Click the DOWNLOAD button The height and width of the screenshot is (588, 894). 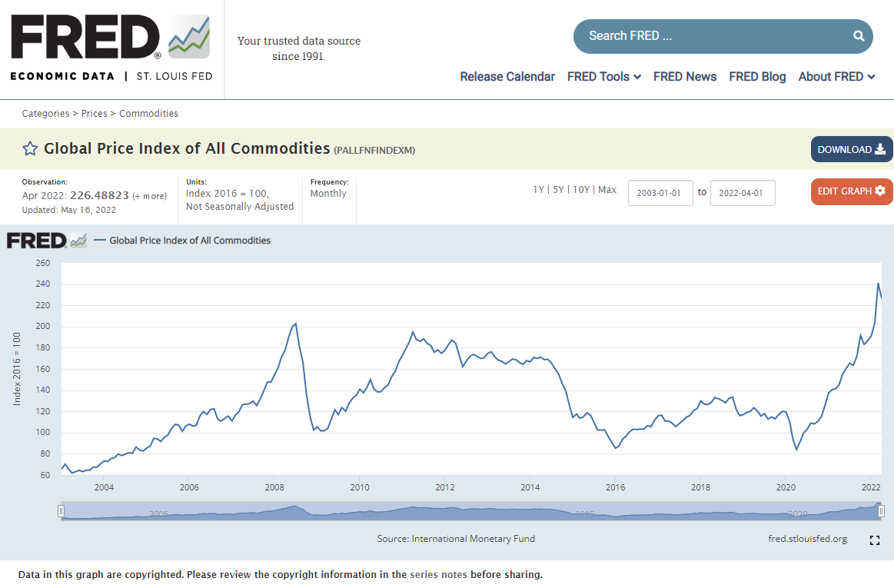(852, 149)
